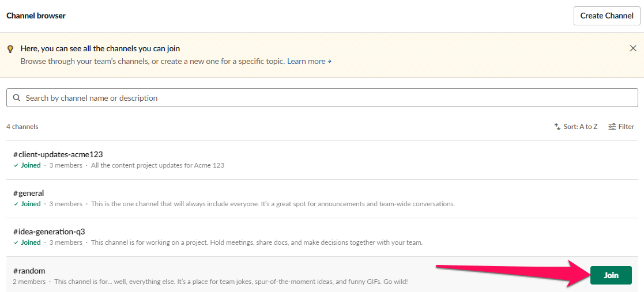Click 'All the content project updates' description

point(157,165)
